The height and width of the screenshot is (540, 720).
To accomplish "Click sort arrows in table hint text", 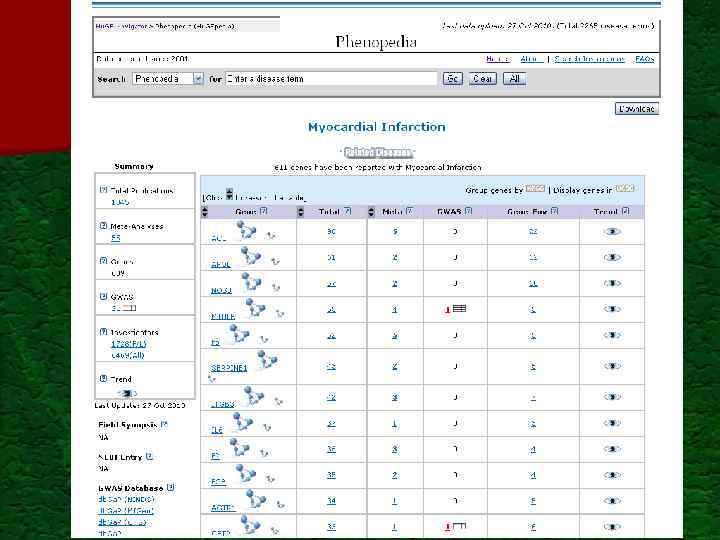I will click(x=229, y=194).
